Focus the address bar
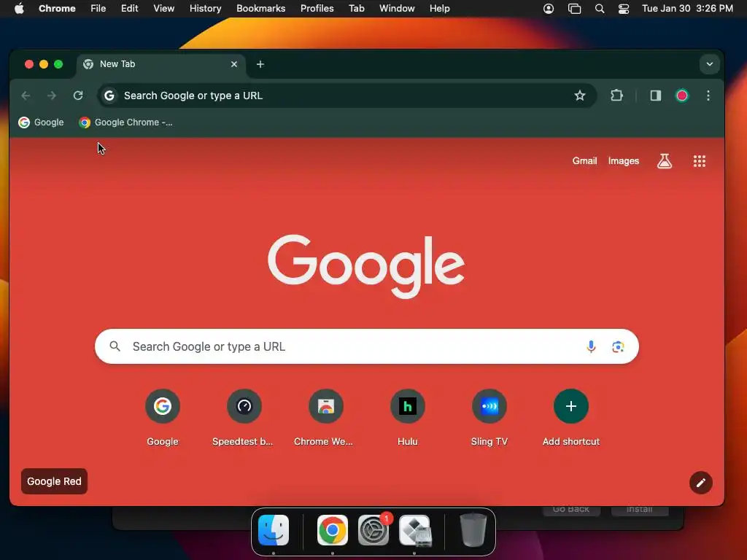The image size is (747, 560). click(347, 96)
